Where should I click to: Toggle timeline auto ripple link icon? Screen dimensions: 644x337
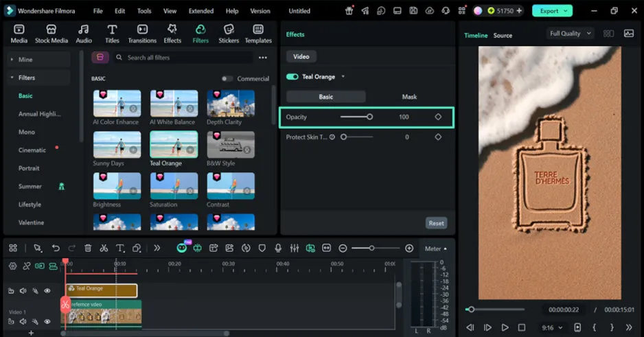click(39, 266)
